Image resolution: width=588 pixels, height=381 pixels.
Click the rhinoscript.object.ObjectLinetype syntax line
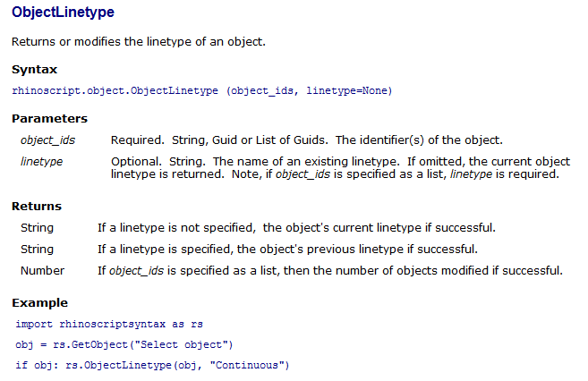(201, 90)
